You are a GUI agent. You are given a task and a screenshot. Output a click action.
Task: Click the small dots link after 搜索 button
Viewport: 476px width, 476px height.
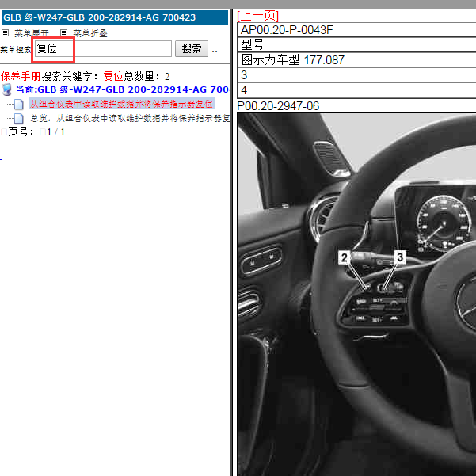tap(215, 51)
